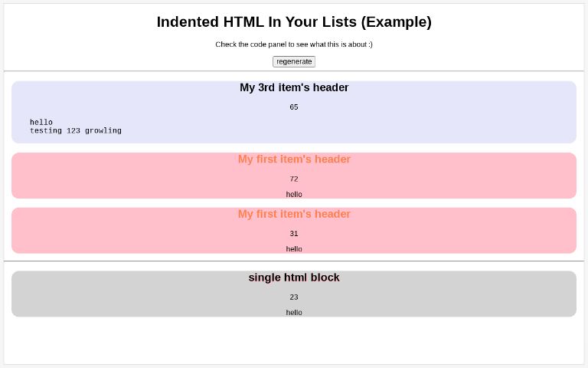This screenshot has width=588, height=368.
Task: Click the page title "Indented HTML In Your Lists"
Action: (x=294, y=22)
